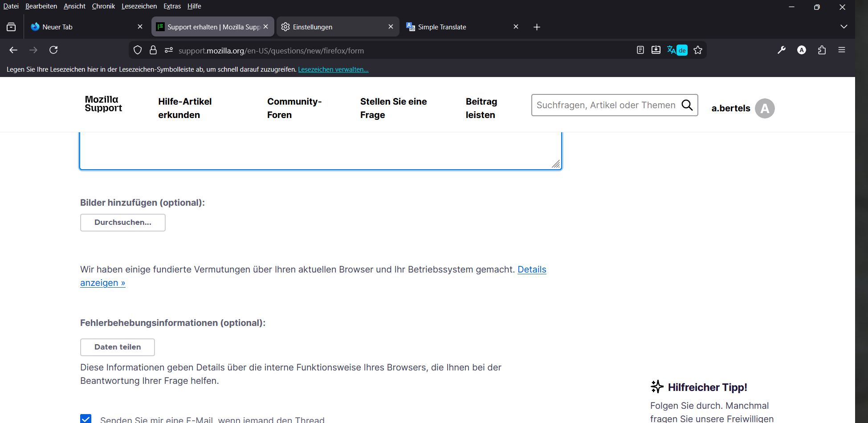Click the Firefox View icon
This screenshot has width=868, height=423.
point(11,27)
